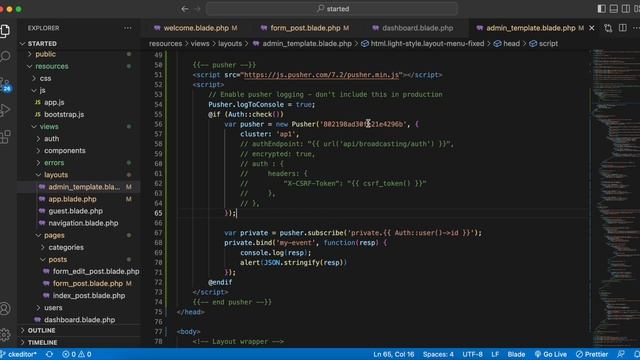Image resolution: width=640 pixels, height=360 pixels.
Task: Switch to welcome.blade.php tab
Action: point(196,28)
